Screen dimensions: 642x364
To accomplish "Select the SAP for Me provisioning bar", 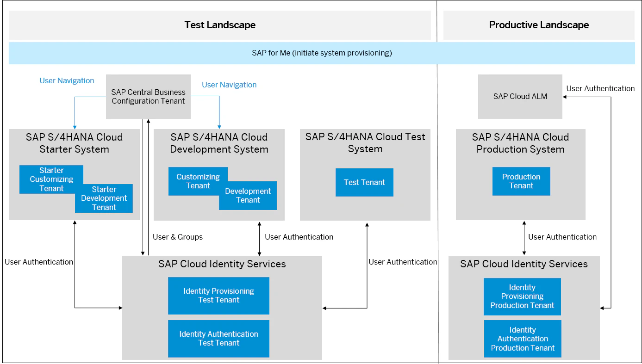I will coord(322,53).
